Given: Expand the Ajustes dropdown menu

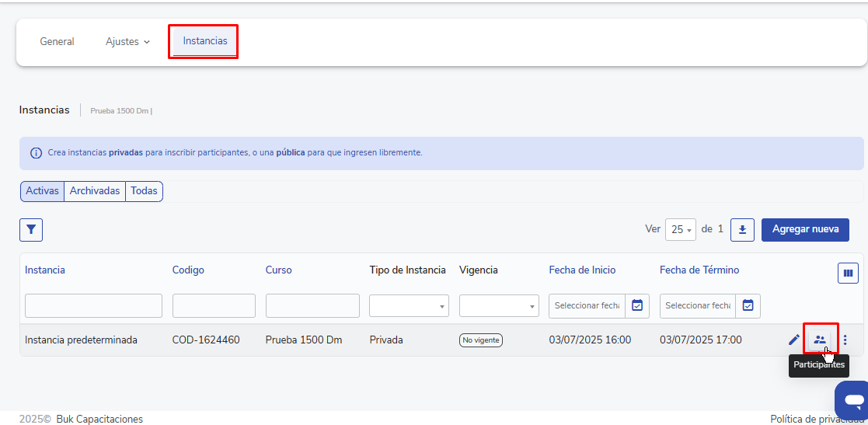Looking at the screenshot, I should [127, 42].
